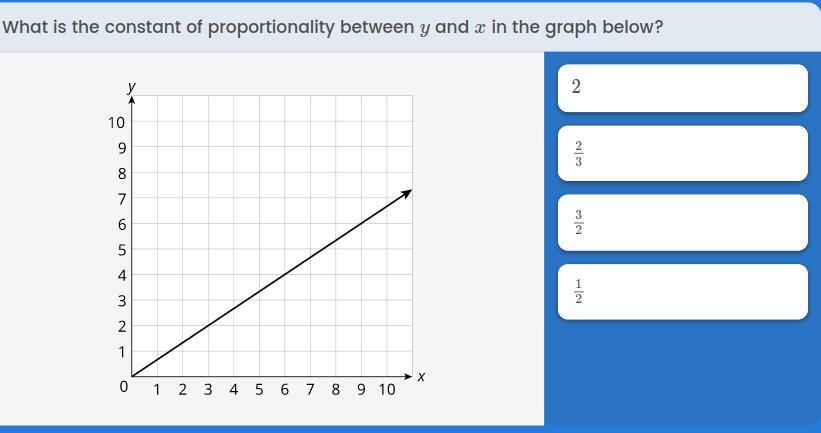This screenshot has height=433, width=821.
Task: Click the x-axis arrow label
Action: (421, 376)
